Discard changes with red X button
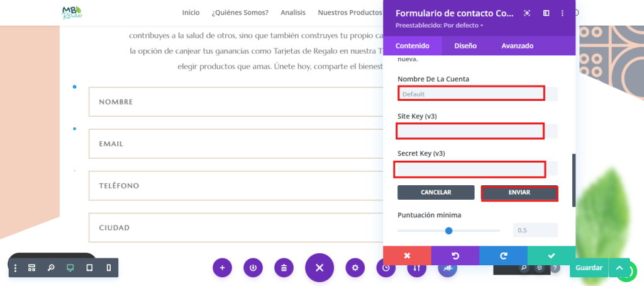This screenshot has width=644, height=286. (407, 256)
